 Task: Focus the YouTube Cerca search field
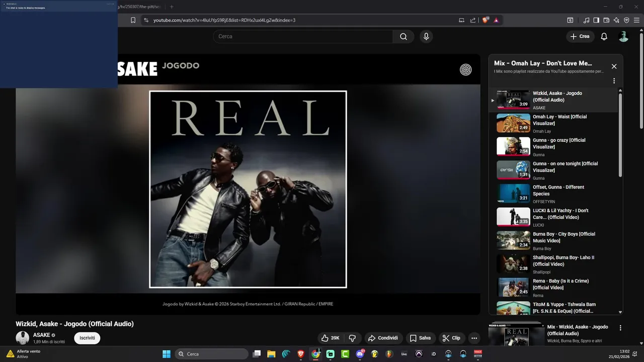click(303, 36)
